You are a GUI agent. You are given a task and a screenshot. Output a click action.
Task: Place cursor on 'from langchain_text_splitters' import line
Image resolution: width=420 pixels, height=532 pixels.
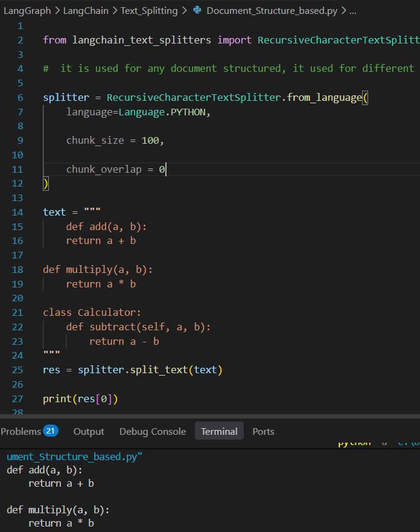(x=231, y=40)
